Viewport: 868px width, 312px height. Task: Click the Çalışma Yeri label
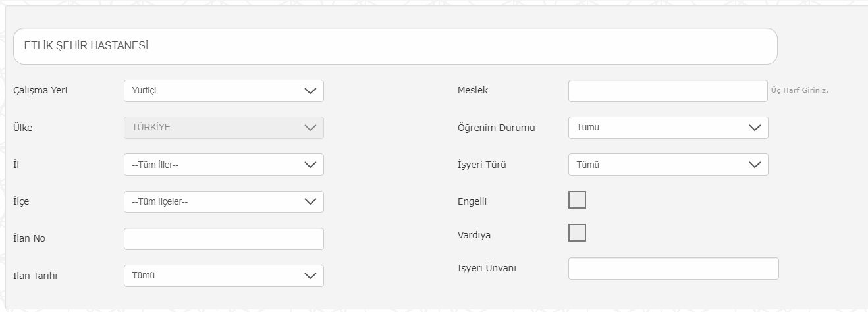(40, 91)
